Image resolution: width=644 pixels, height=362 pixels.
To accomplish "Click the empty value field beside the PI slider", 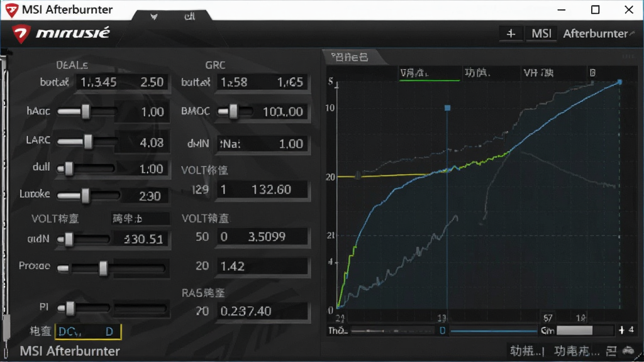I will 140,308.
